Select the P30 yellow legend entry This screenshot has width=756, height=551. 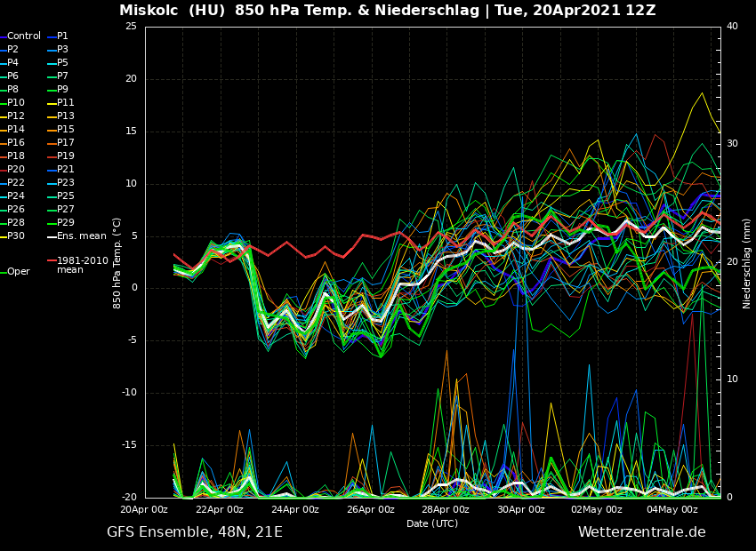16,236
